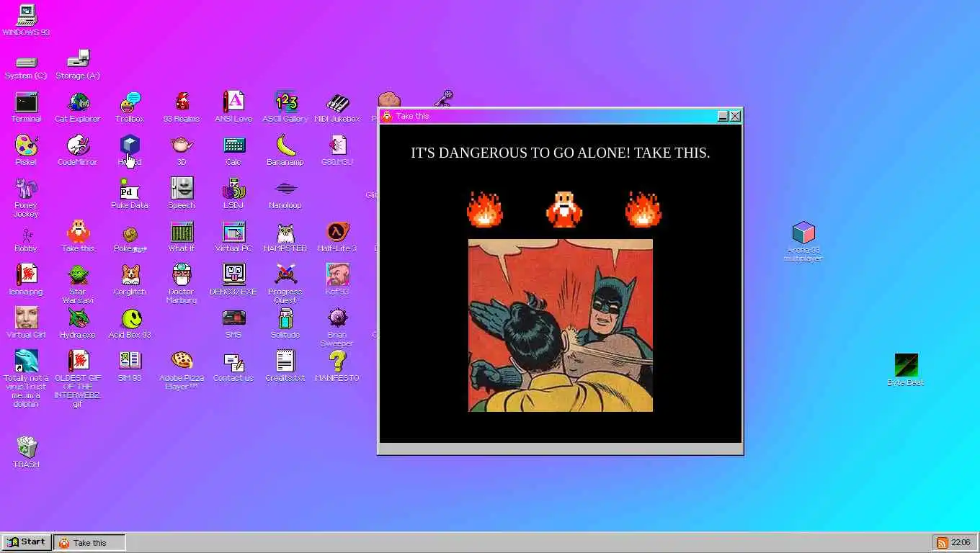Open the WINDOWS 93 computer icon
980x553 pixels.
[26, 19]
